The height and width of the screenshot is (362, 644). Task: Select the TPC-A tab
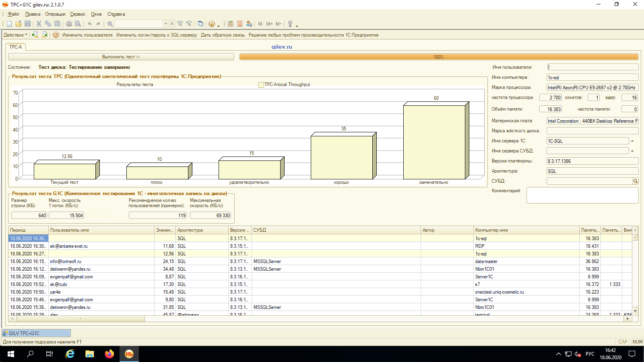(x=16, y=47)
